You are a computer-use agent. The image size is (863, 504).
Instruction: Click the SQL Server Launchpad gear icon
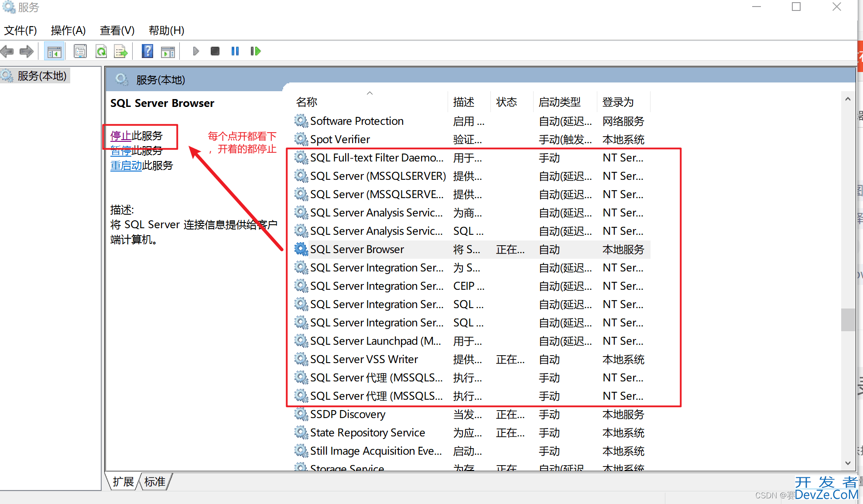pos(301,341)
